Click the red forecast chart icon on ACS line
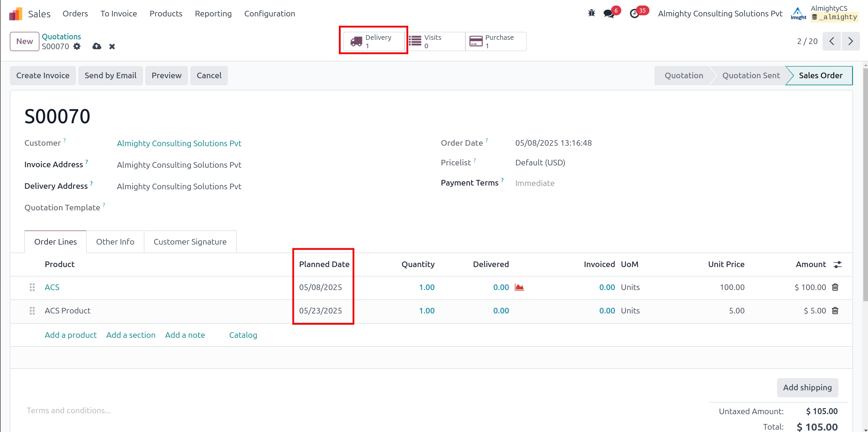 tap(519, 287)
